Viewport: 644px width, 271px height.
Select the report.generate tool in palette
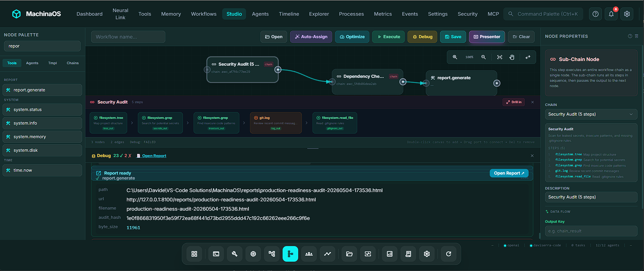pos(42,90)
